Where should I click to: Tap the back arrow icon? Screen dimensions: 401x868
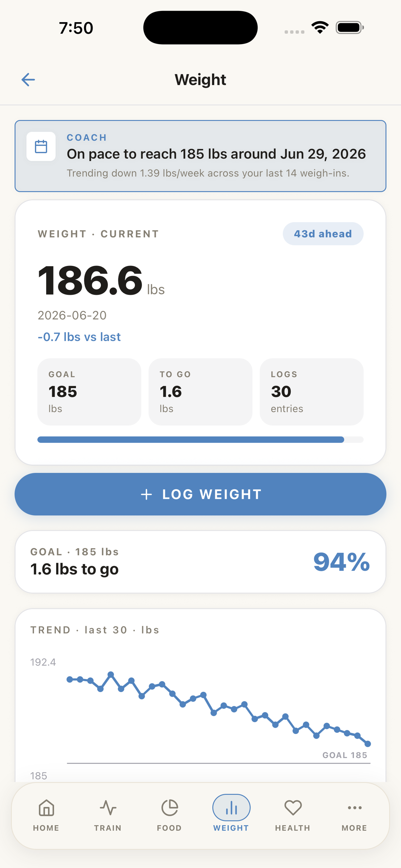[28, 80]
